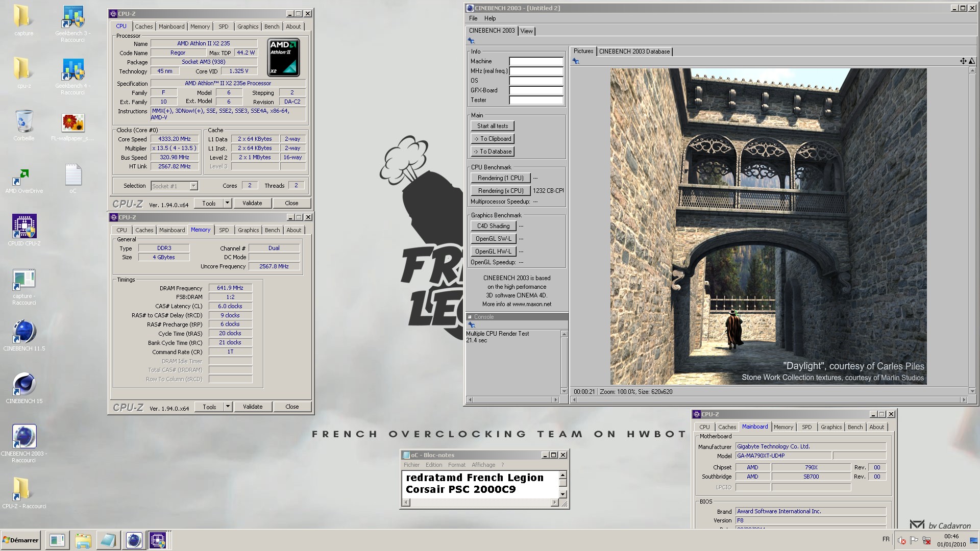
Task: Switch to CPU-Z taskbar button
Action: [158, 540]
